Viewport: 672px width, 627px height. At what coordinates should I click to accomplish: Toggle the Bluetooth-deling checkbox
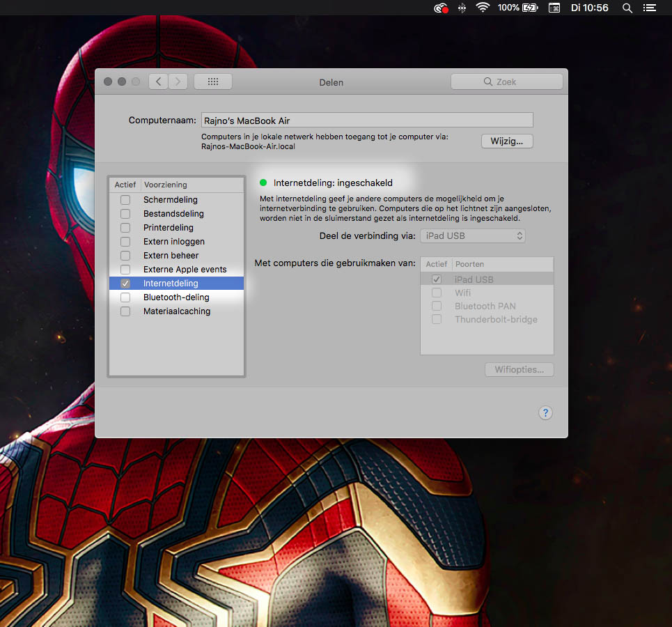click(125, 297)
